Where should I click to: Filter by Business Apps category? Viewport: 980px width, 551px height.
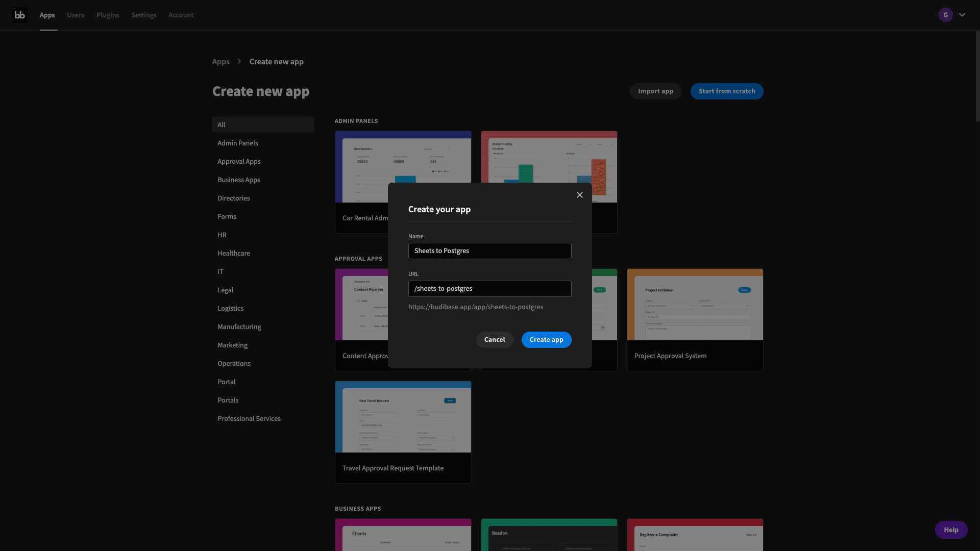(263, 180)
